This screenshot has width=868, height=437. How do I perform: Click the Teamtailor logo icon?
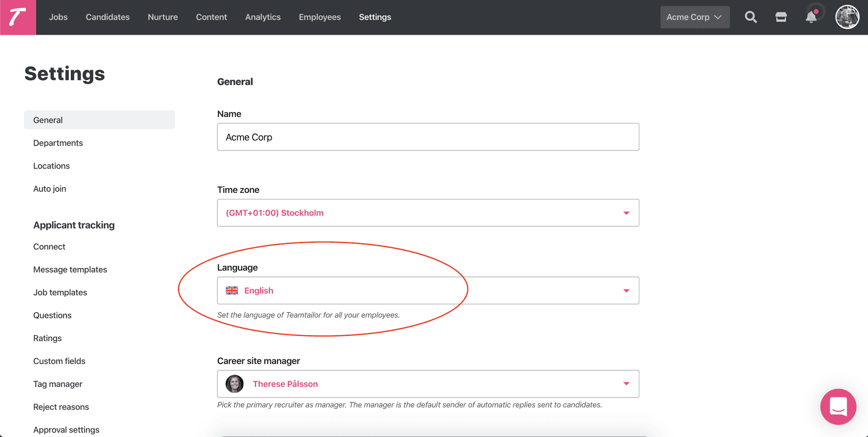[x=18, y=17]
